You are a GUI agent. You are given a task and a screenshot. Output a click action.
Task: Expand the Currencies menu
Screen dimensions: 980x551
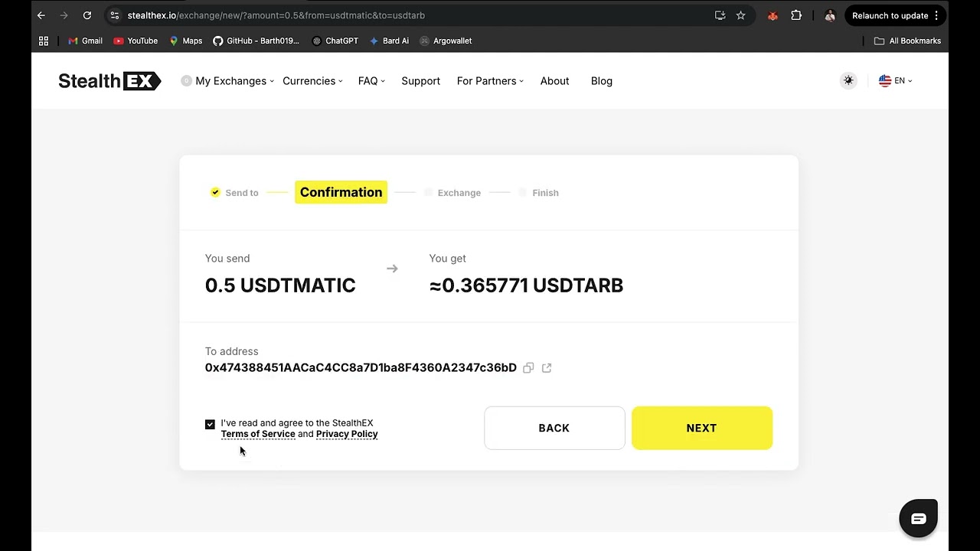pos(312,81)
